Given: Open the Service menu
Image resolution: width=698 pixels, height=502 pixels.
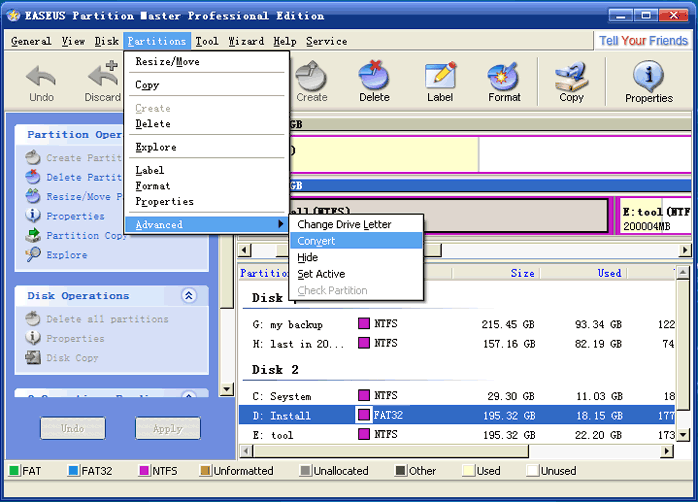Looking at the screenshot, I should click(327, 41).
